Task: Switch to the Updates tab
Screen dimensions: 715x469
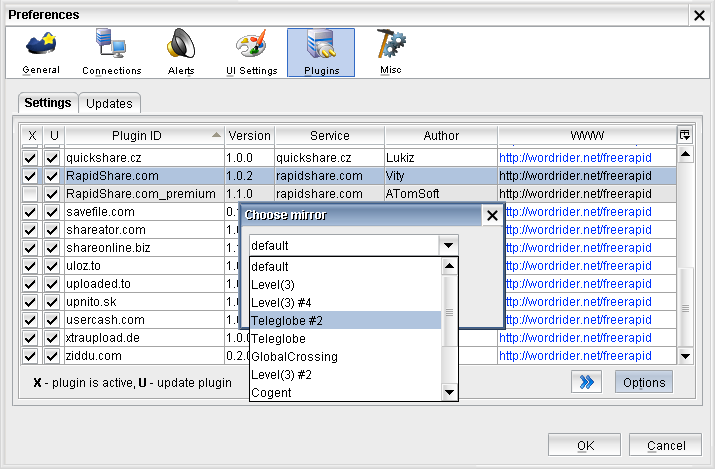Action: pos(109,103)
